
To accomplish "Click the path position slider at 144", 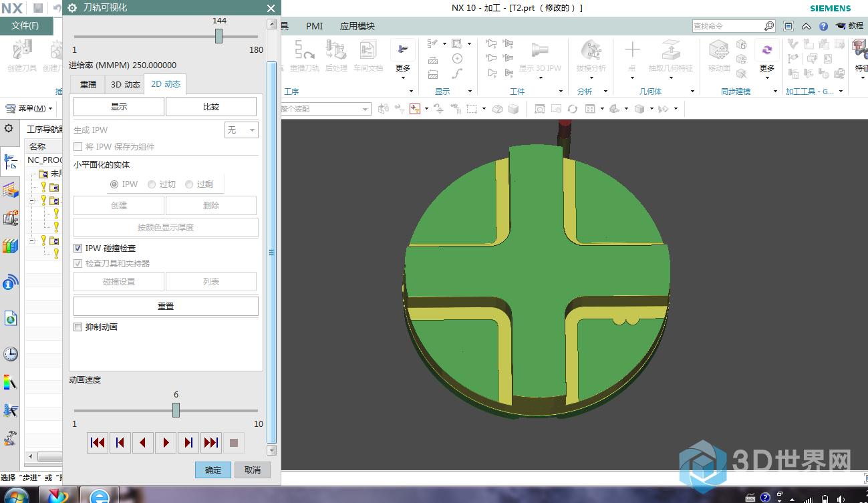I will point(219,37).
